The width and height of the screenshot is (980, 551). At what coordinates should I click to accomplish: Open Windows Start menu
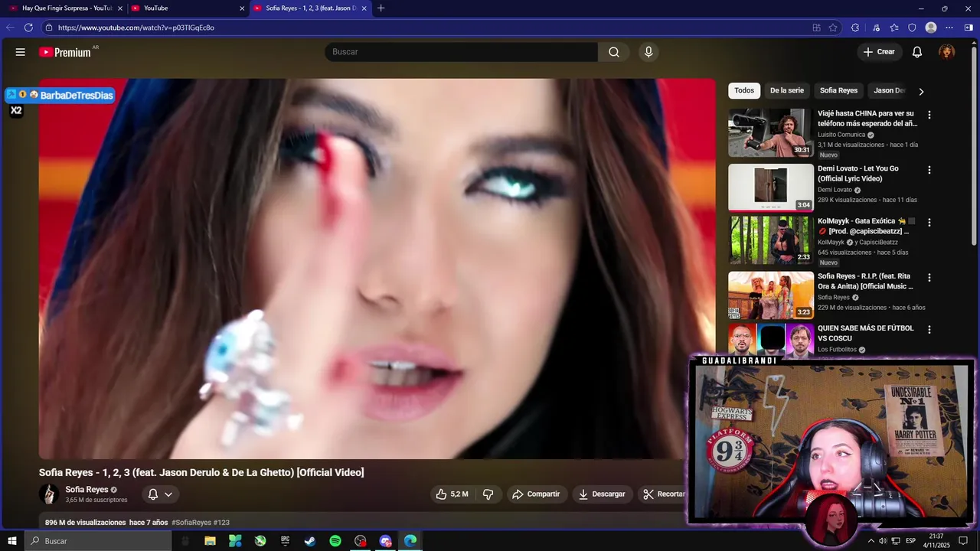coord(12,541)
